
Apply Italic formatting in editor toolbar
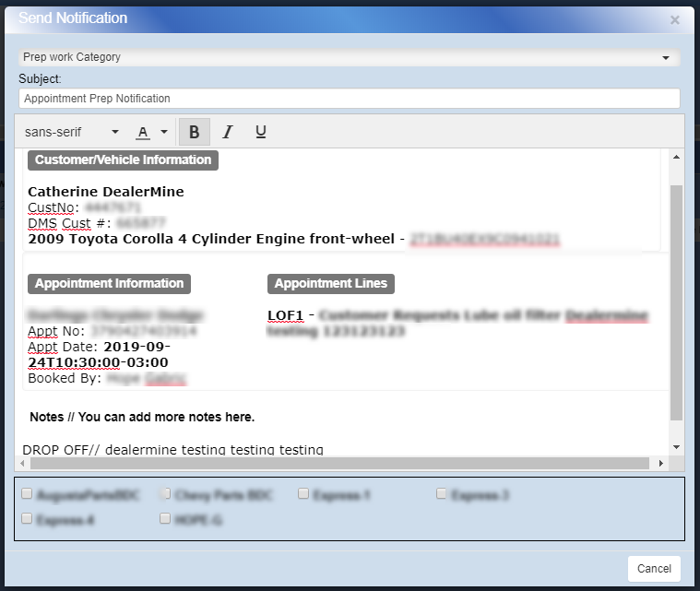227,132
